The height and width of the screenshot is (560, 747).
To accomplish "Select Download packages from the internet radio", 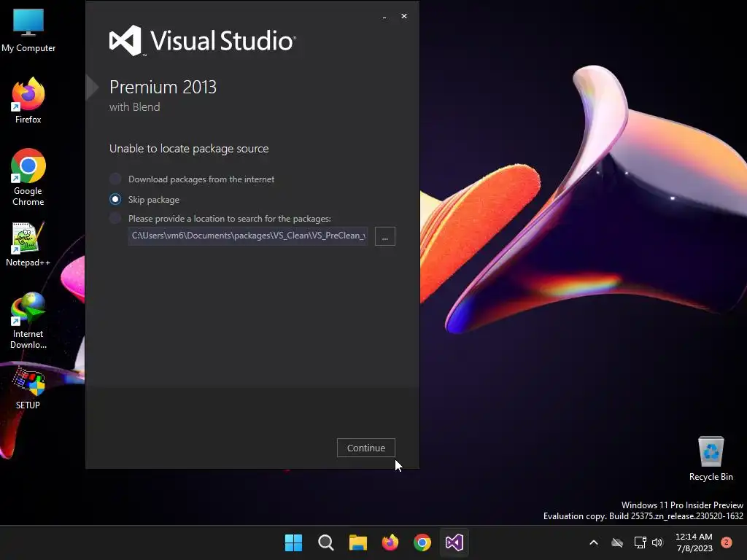I will pyautogui.click(x=115, y=179).
